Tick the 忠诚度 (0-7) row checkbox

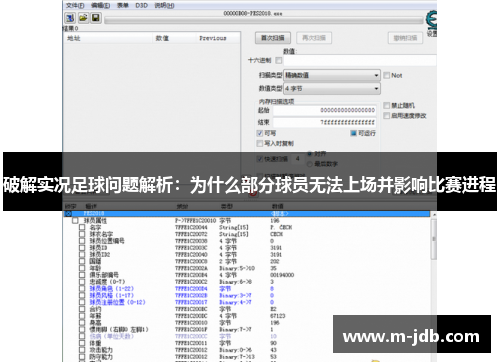pyautogui.click(x=82, y=282)
